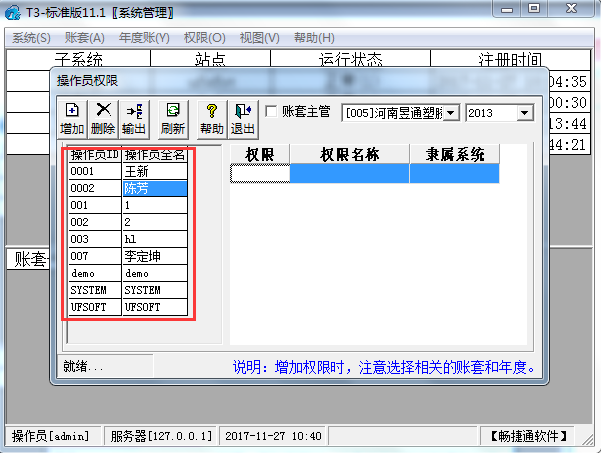This screenshot has width=601, height=453.
Task: Click the 隶属系统 column header
Action: [455, 154]
